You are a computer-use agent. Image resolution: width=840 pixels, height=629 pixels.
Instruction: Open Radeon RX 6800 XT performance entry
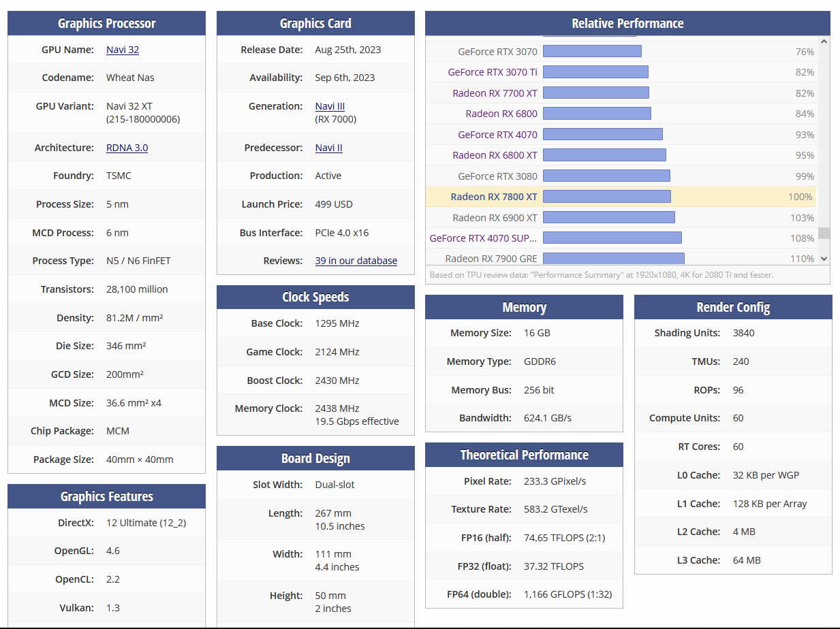[x=495, y=155]
